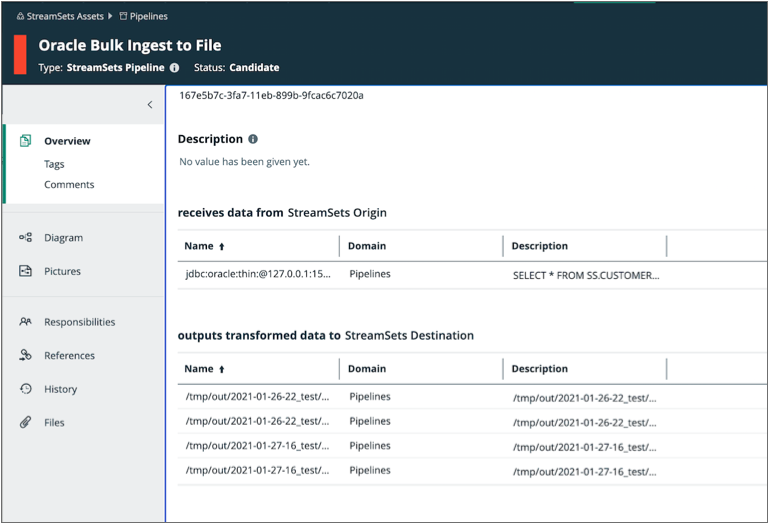Click info icon next to Description heading

pyautogui.click(x=253, y=139)
